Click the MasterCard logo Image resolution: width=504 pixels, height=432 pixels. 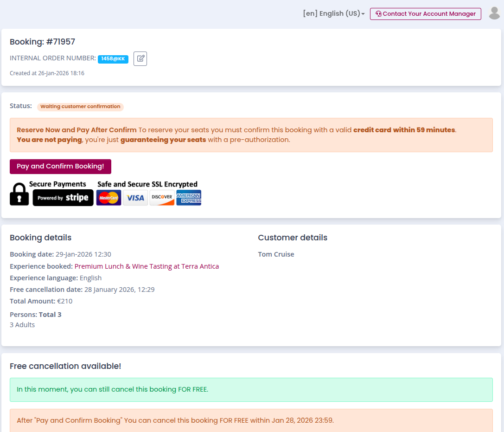[x=108, y=198]
